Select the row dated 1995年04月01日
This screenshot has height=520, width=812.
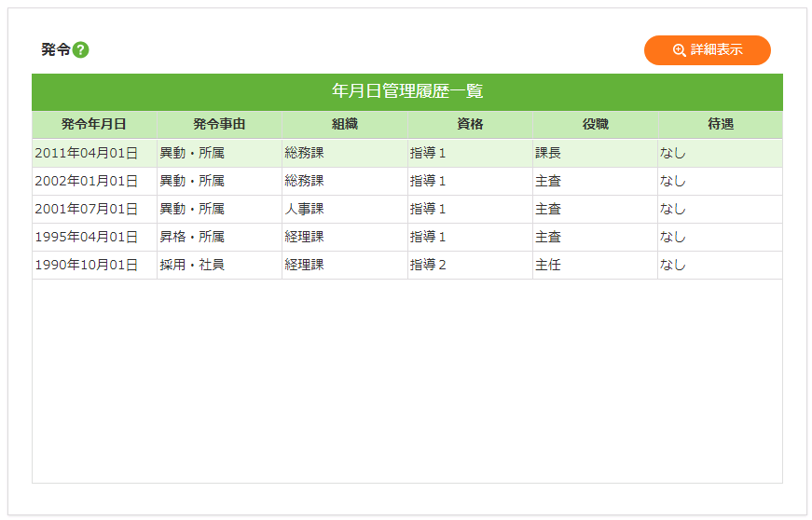click(x=87, y=237)
